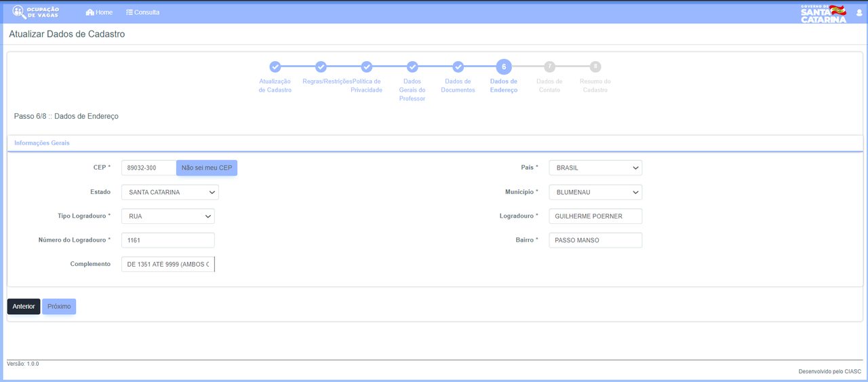This screenshot has height=382, width=868.
Task: Select step 2 Regras/Restrições checkmark circle
Action: pyautogui.click(x=321, y=66)
